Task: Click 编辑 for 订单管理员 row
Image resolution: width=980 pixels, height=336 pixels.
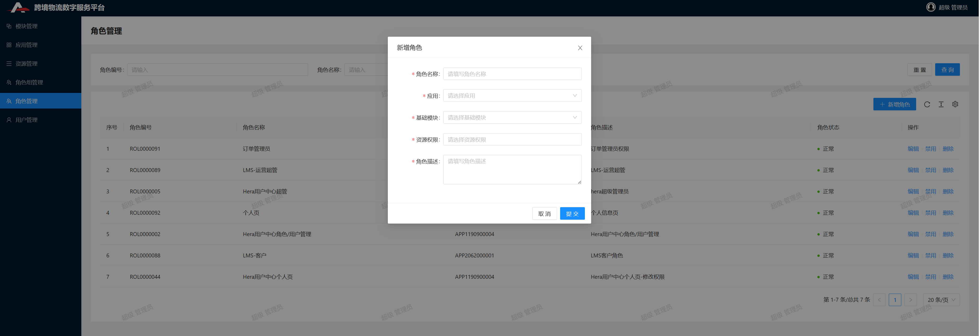Action: click(913, 149)
